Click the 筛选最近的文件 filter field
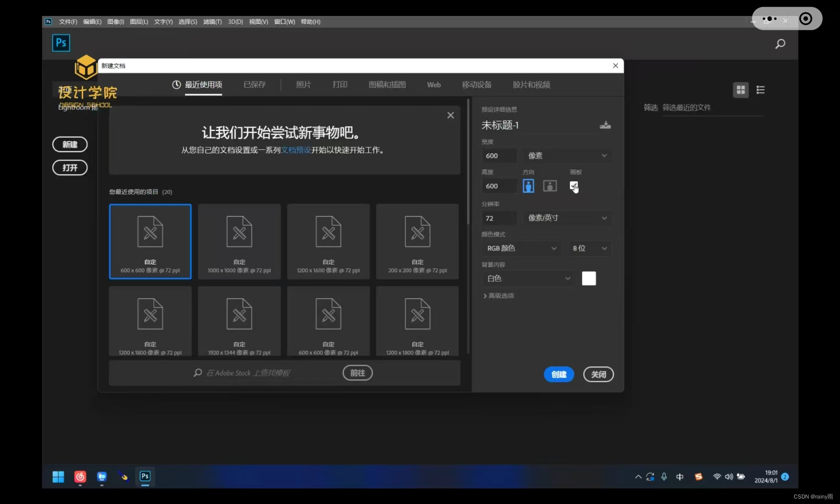Screen dimensions: 840x504 click(712, 108)
